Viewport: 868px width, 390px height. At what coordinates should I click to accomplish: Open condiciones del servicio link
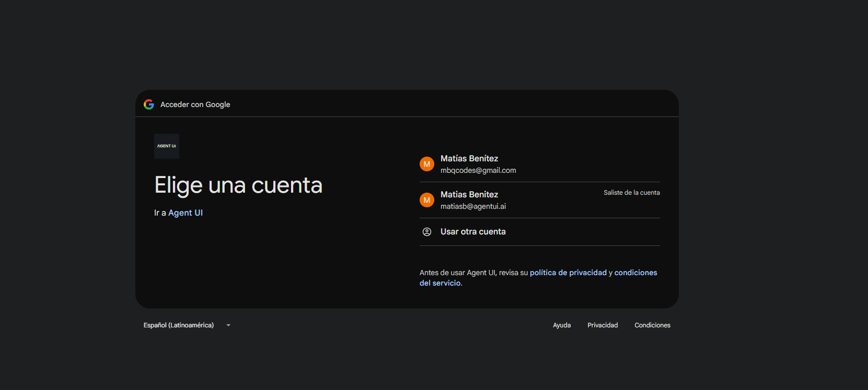(635, 273)
